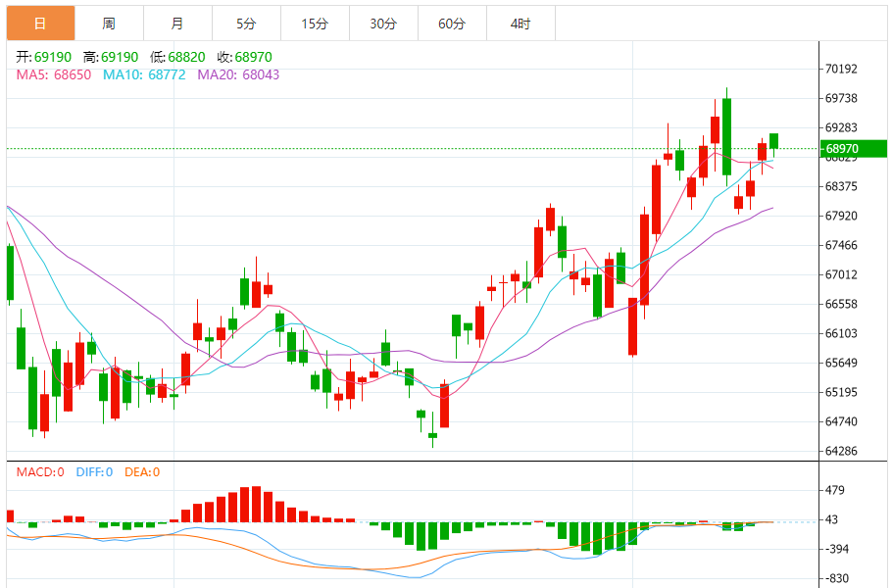Switch to the 月 monthly tab
The width and height of the screenshot is (892, 588).
[177, 24]
